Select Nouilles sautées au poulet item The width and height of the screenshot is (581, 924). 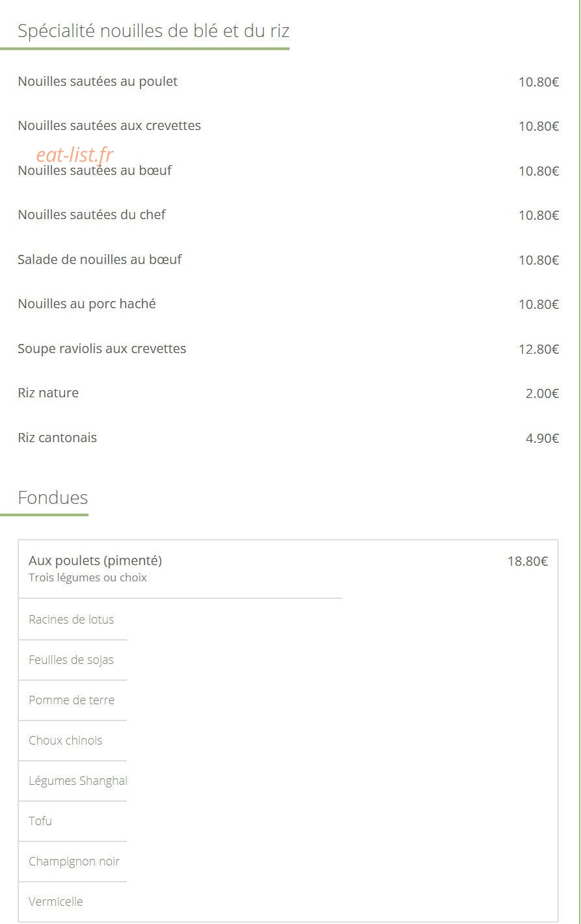tap(288, 82)
